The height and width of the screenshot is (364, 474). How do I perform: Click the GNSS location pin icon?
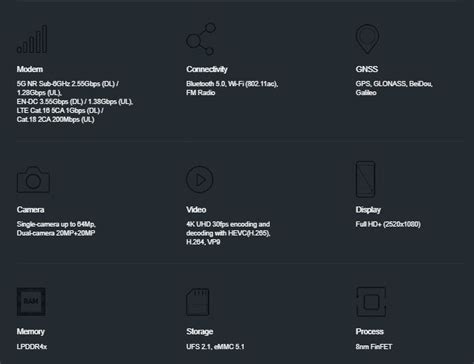tap(367, 39)
